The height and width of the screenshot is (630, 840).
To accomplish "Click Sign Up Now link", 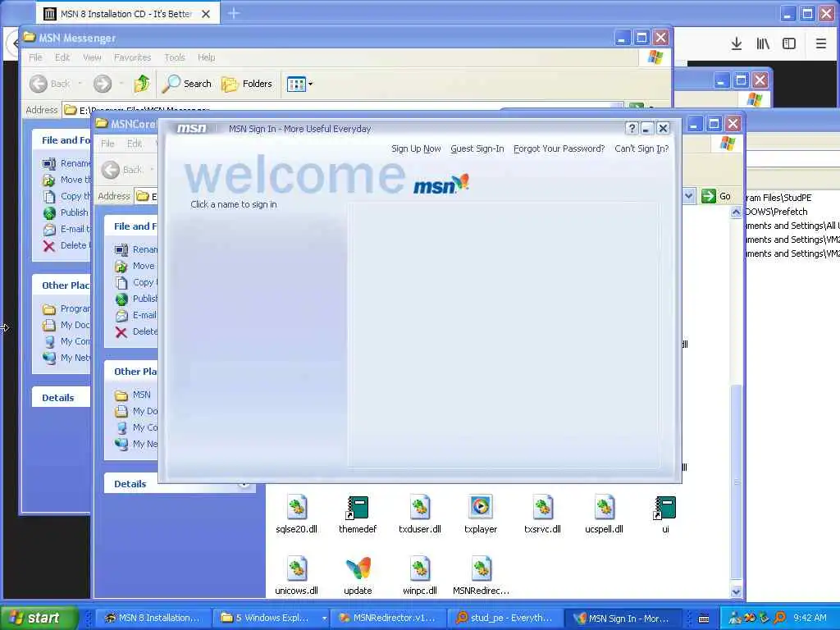I will [416, 149].
